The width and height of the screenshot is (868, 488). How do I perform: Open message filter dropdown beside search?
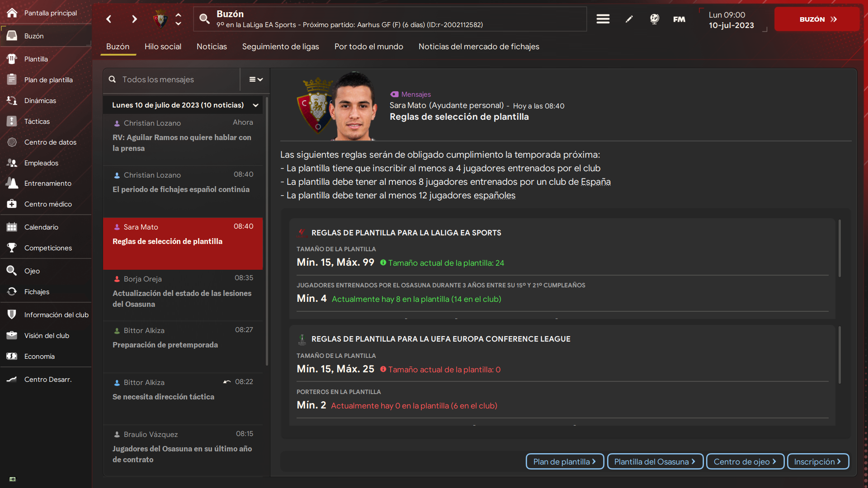click(x=256, y=80)
